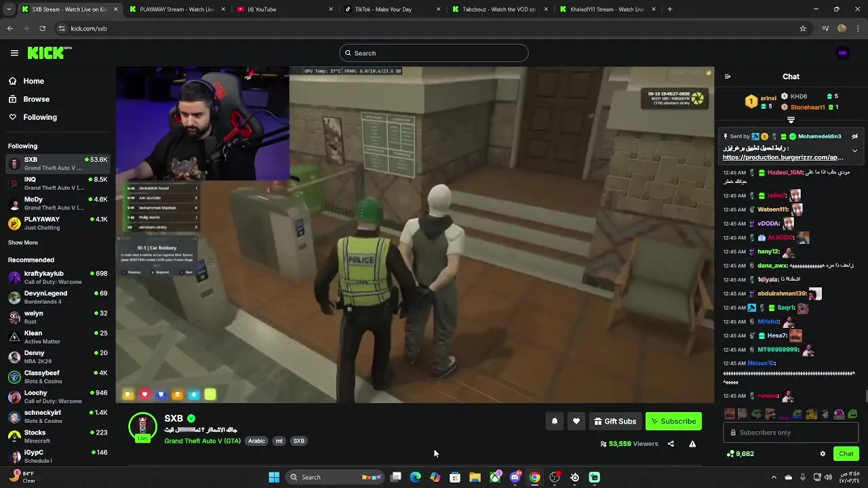Viewport: 868px width, 488px height.
Task: Click the Subscribe button
Action: click(673, 422)
